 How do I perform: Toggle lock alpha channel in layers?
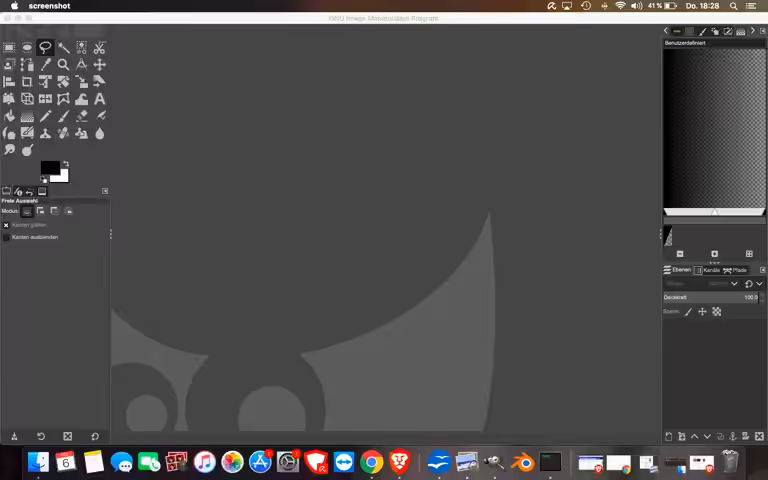click(717, 312)
